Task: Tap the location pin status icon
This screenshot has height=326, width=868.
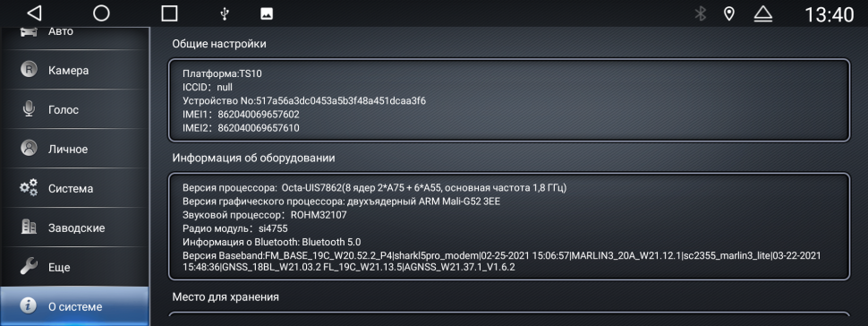Action: pyautogui.click(x=729, y=13)
